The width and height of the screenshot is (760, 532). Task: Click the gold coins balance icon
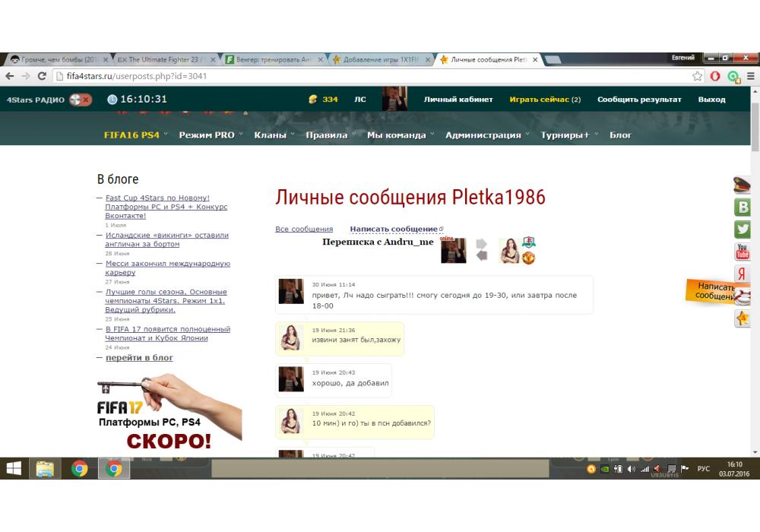pos(312,100)
